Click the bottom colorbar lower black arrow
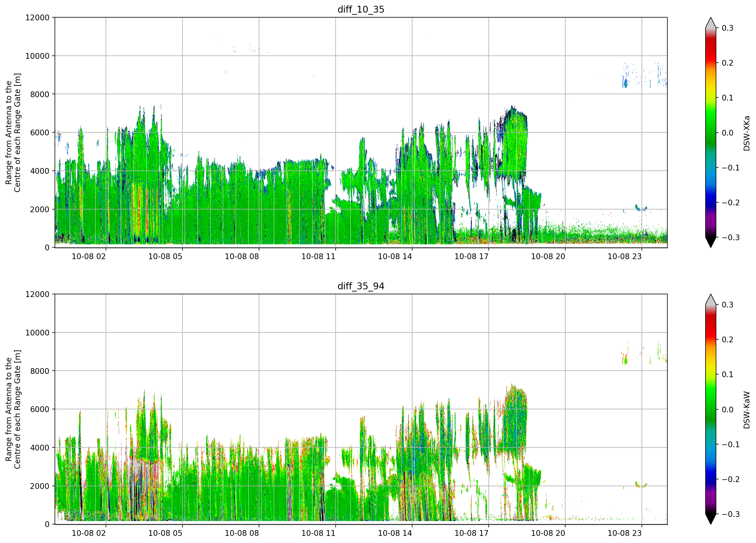Viewport: 756px width, 543px height. 710,519
